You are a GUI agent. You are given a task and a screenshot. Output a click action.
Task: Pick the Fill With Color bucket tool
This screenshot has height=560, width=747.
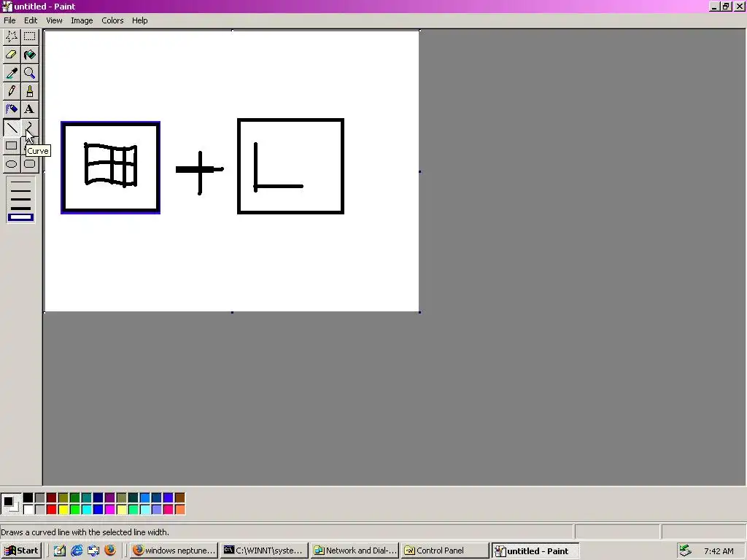(x=29, y=55)
